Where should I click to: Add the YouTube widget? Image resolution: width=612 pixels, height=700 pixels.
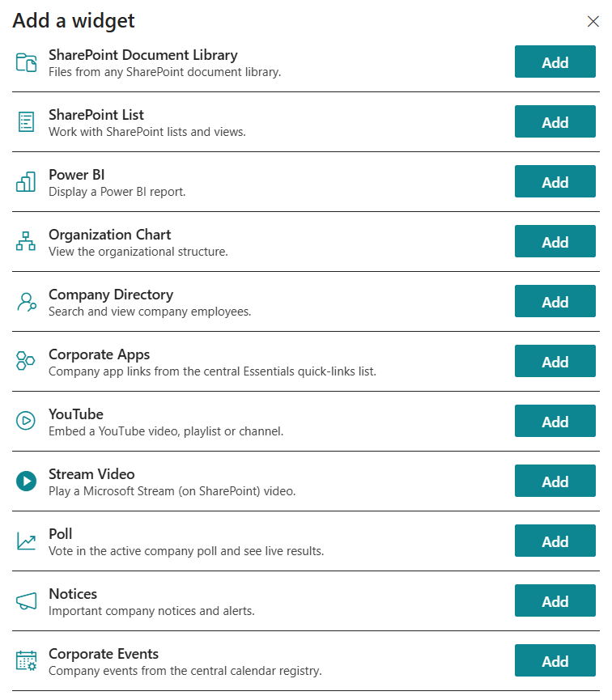pos(555,421)
